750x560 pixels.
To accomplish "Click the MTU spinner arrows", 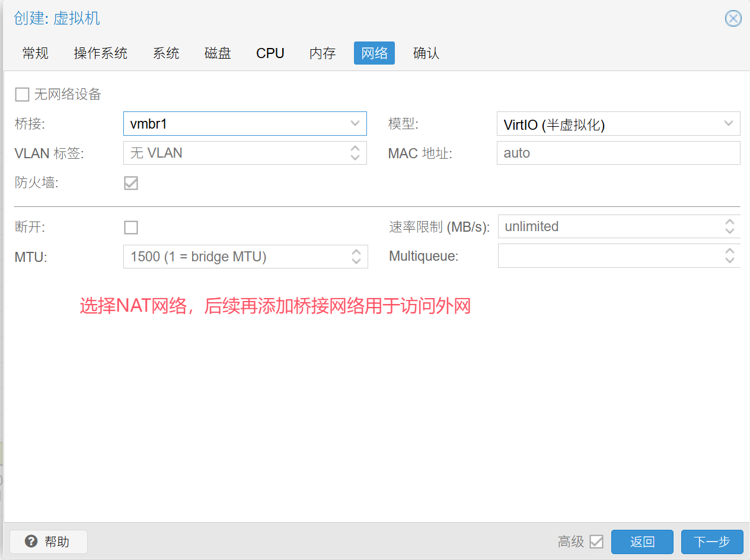I will coord(356,257).
